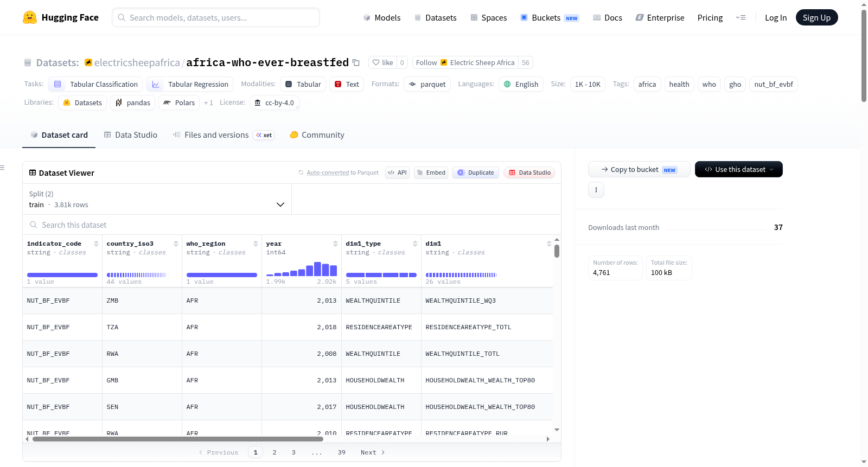868x467 pixels.
Task: Expand the +1 libraries tag
Action: (208, 103)
